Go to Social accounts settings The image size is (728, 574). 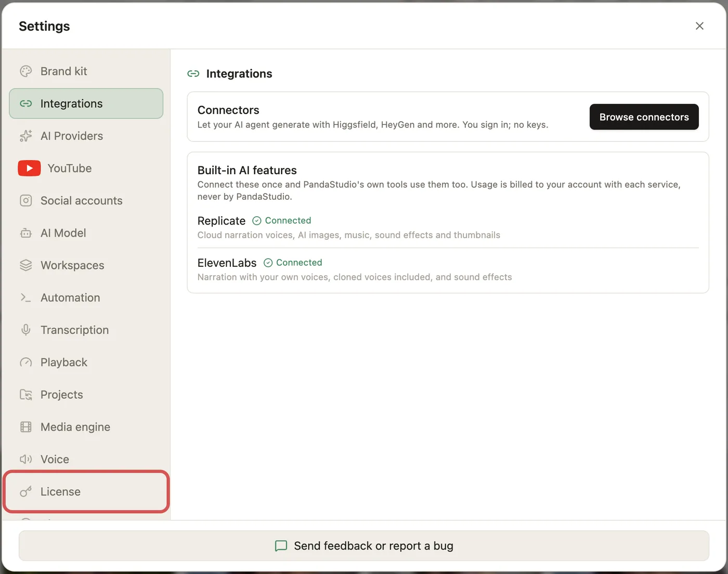tap(86, 201)
